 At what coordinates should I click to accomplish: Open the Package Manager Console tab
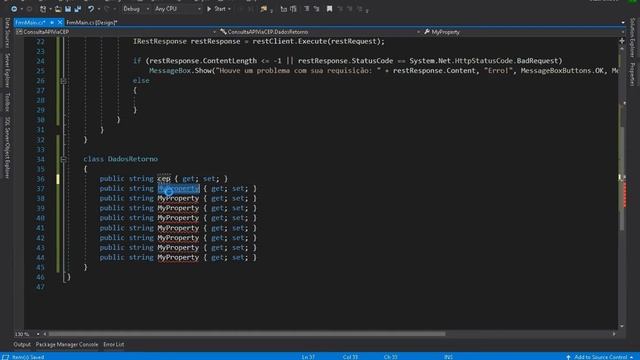tap(67, 344)
